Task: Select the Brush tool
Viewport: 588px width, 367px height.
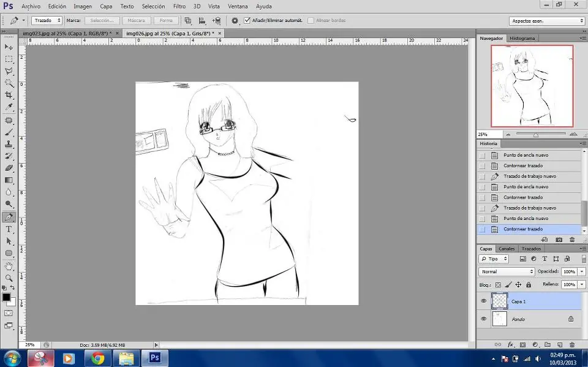Action: [9, 132]
